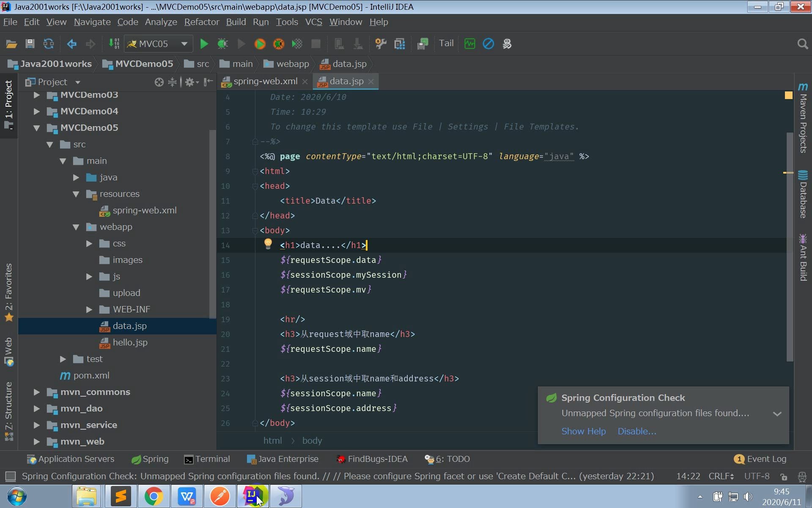Collapse the MVCDemo05 module tree
This screenshot has width=812, height=508.
[x=37, y=128]
